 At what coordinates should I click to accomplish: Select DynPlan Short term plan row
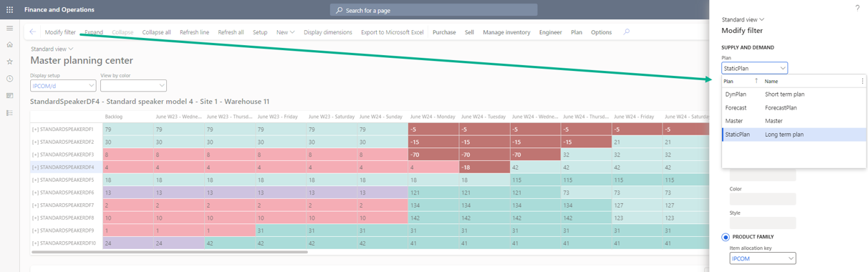(794, 94)
